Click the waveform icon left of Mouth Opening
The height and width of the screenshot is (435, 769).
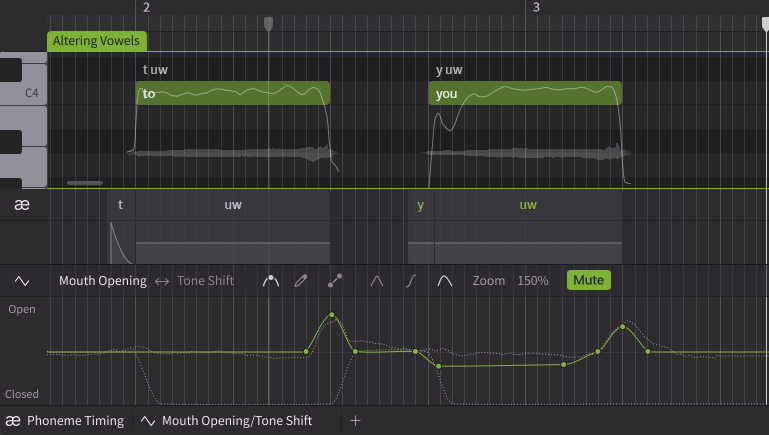[22, 281]
